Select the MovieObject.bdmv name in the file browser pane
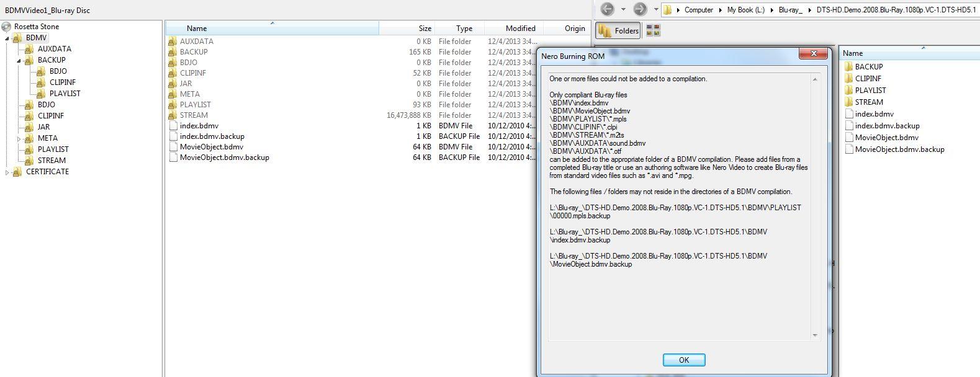The height and width of the screenshot is (377, 980). click(887, 138)
